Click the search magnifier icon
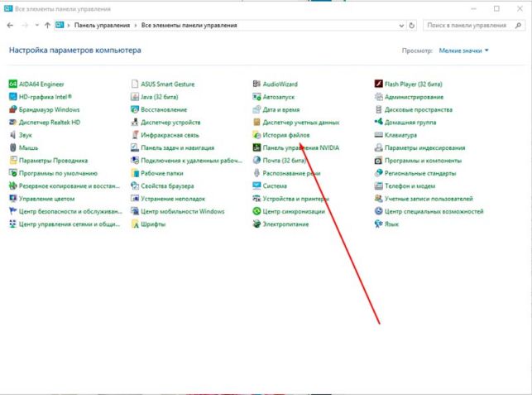 518,26
